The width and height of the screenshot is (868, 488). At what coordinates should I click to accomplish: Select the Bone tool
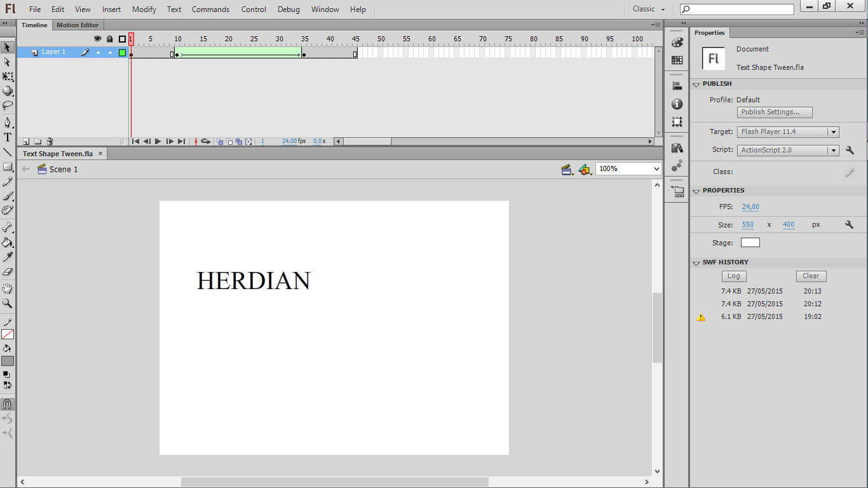8,227
